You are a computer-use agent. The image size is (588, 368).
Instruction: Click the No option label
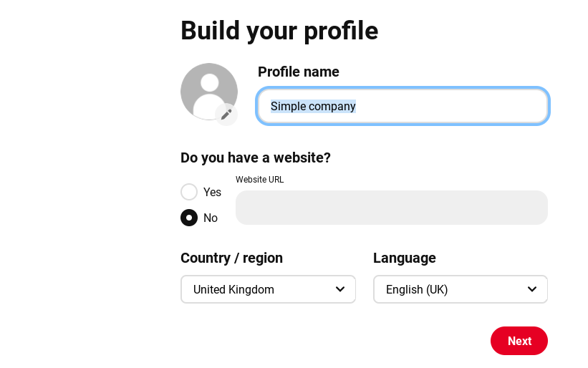pyautogui.click(x=211, y=218)
